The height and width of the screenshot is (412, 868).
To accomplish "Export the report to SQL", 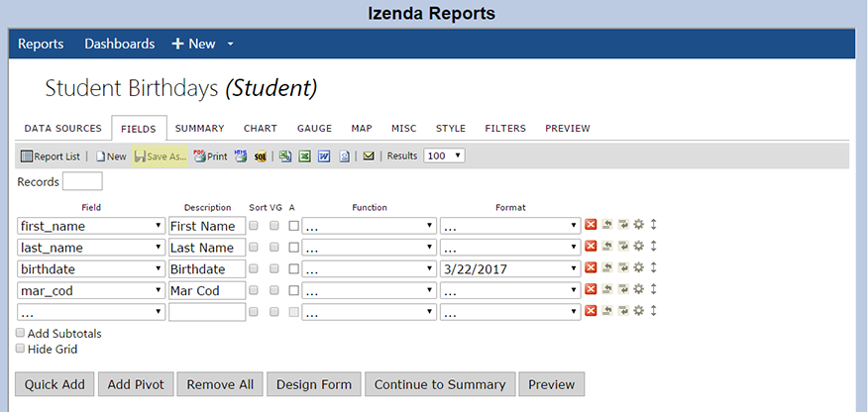I will pos(261,156).
